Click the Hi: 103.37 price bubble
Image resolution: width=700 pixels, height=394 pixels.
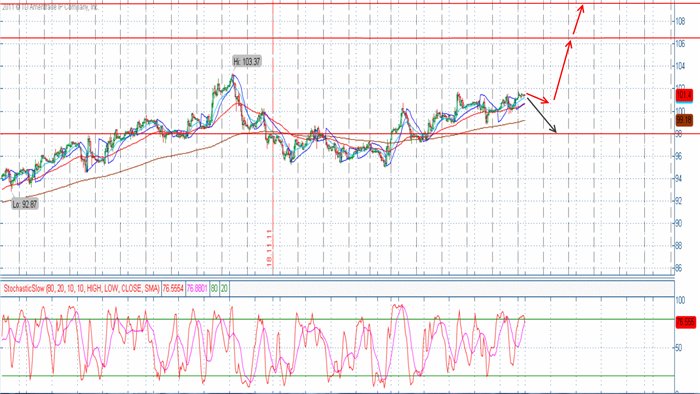pos(247,62)
